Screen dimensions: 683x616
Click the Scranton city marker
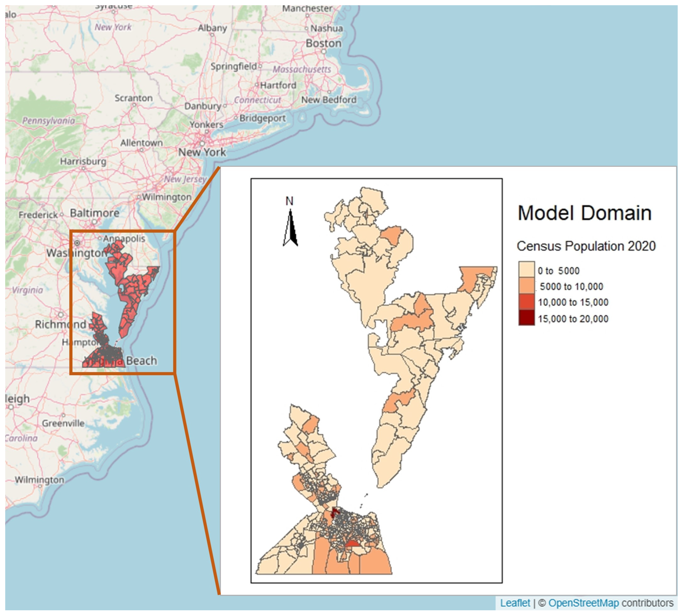point(134,105)
